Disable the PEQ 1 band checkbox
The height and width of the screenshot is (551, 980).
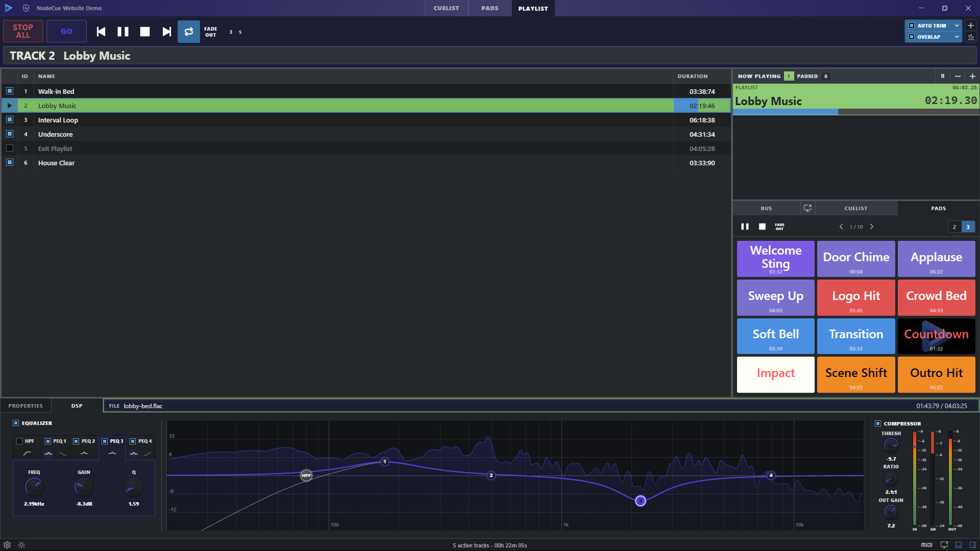pos(48,441)
